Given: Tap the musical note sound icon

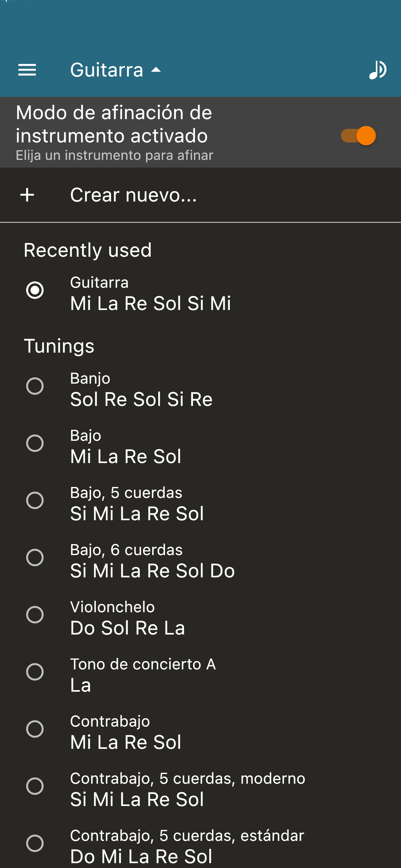Looking at the screenshot, I should [x=377, y=70].
